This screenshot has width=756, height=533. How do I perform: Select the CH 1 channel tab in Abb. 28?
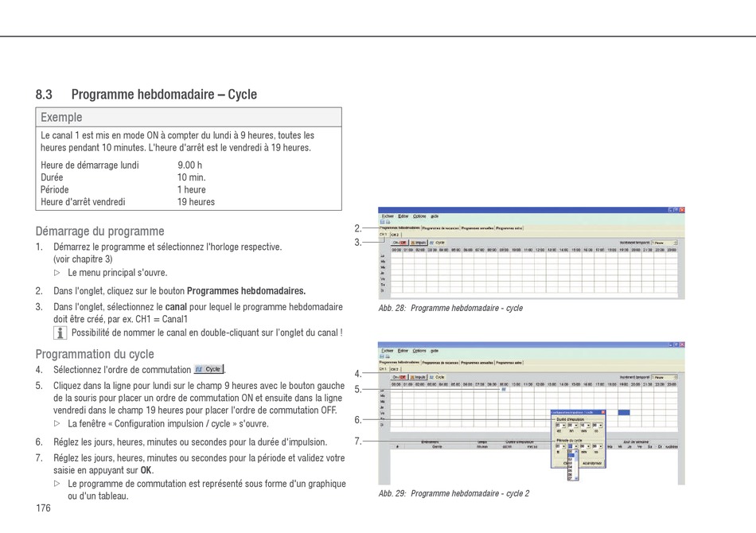(384, 234)
